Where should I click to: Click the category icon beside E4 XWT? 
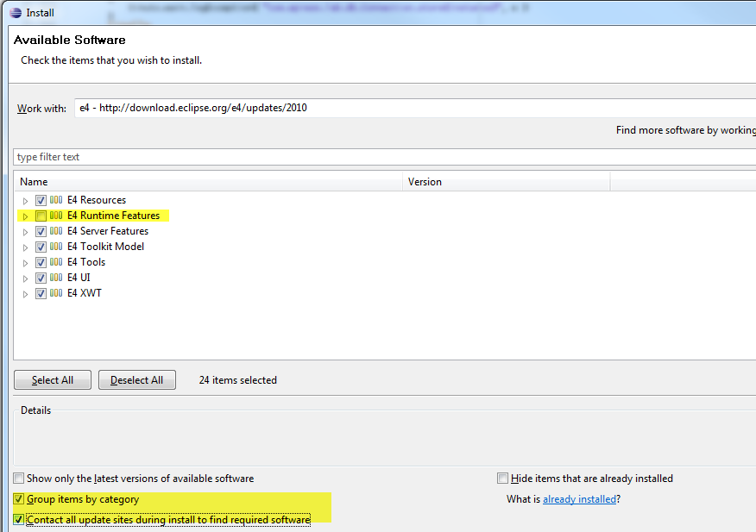[x=56, y=292]
